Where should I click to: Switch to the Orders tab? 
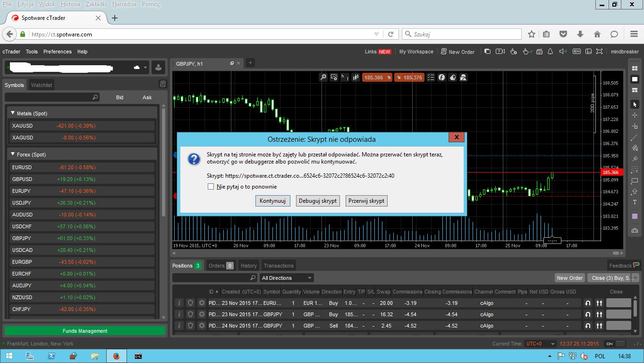coord(221,266)
